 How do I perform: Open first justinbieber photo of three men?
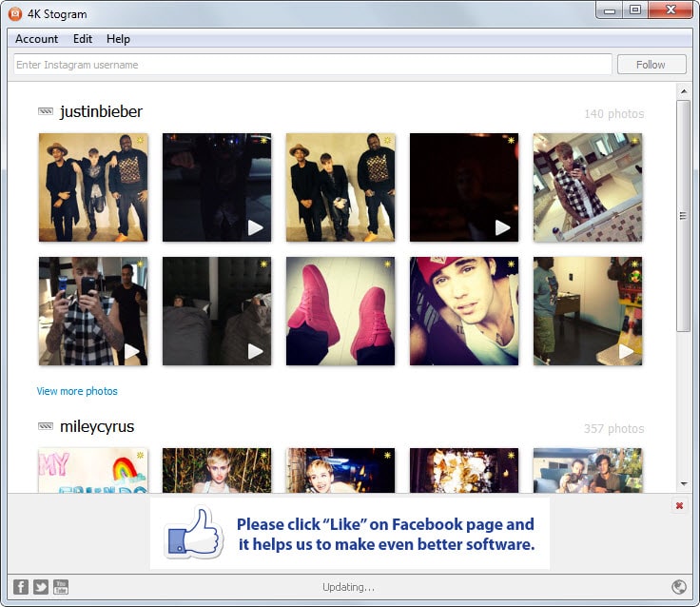tap(93, 187)
